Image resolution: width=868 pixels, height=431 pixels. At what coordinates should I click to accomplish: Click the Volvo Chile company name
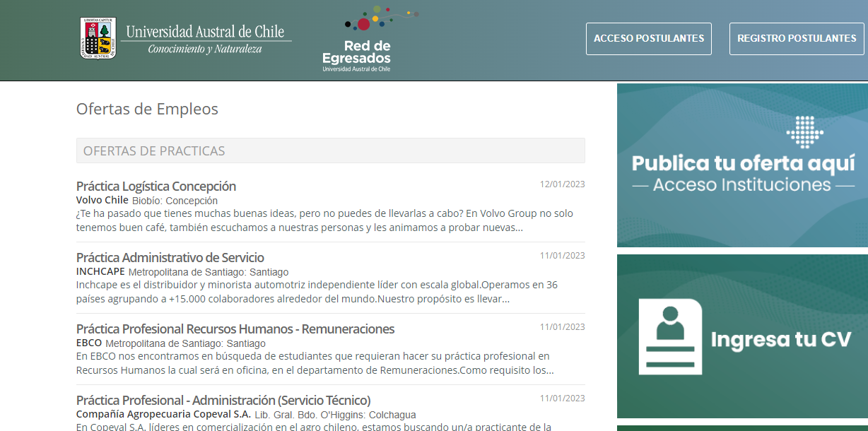coord(102,200)
